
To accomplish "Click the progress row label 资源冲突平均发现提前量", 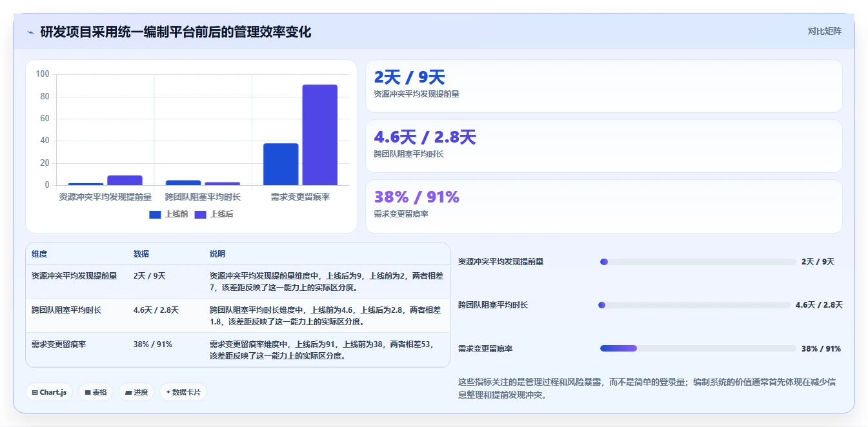I will tap(501, 262).
